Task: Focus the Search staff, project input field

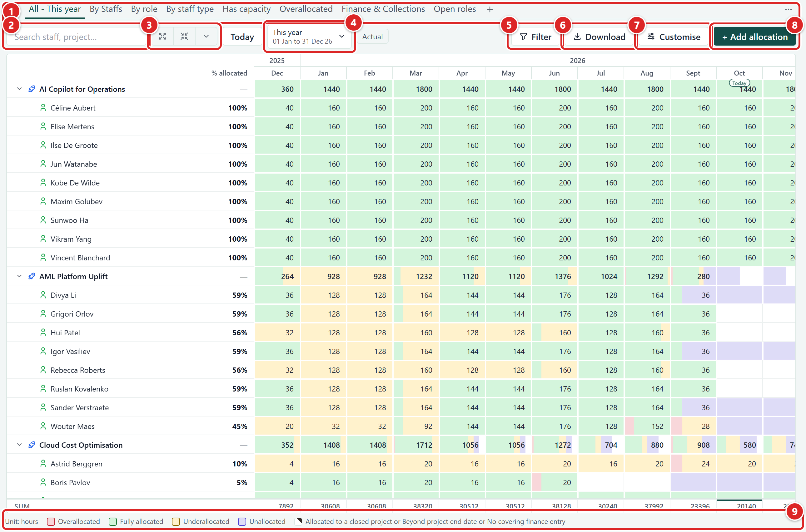Action: coord(77,37)
